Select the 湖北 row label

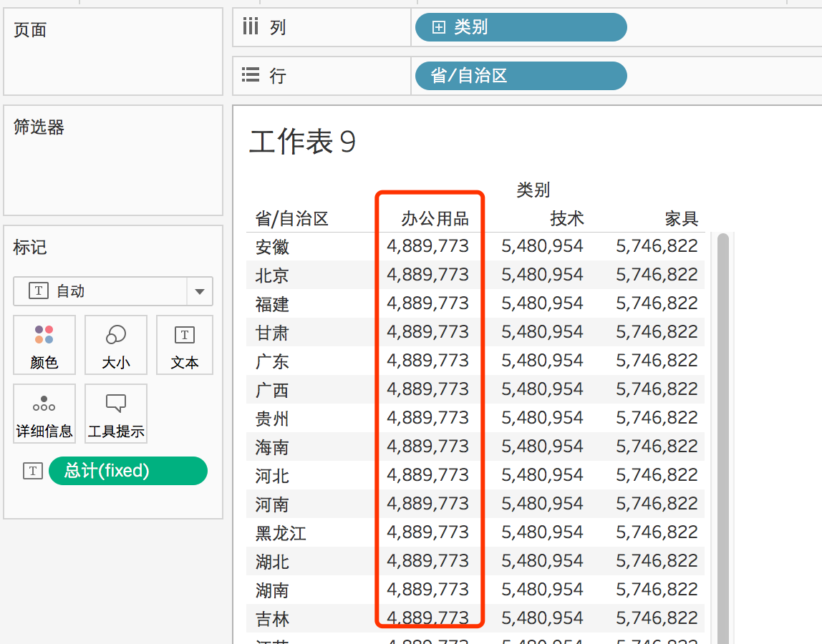(x=272, y=562)
